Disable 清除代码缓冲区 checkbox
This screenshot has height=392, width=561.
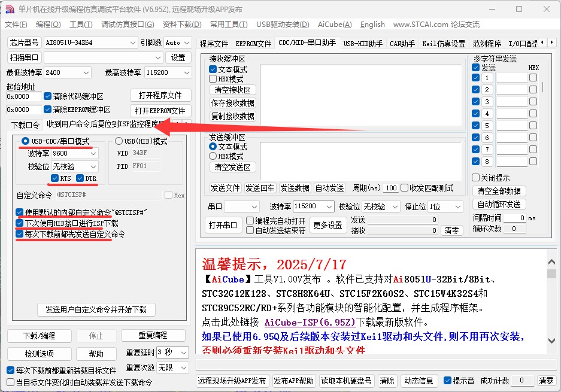48,96
